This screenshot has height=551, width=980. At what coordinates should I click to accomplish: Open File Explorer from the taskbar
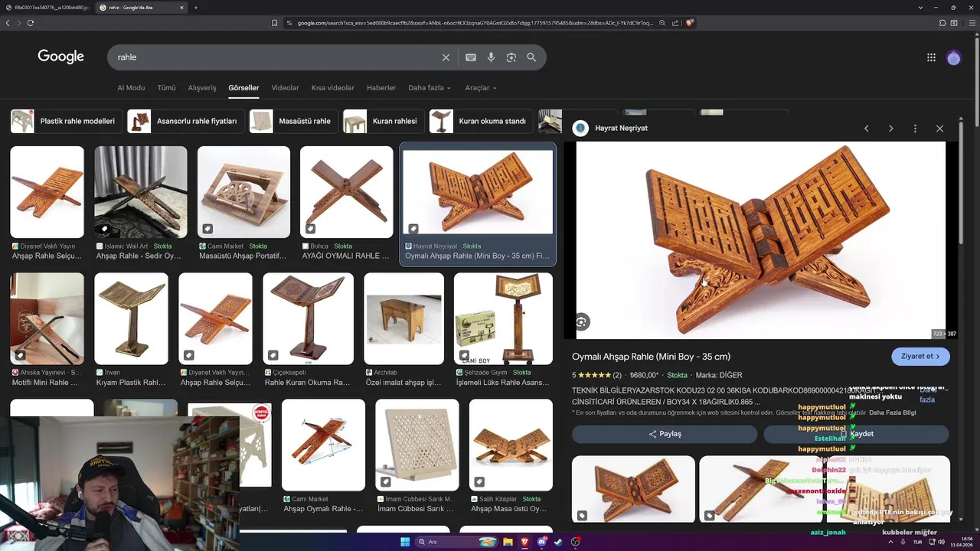tap(508, 542)
